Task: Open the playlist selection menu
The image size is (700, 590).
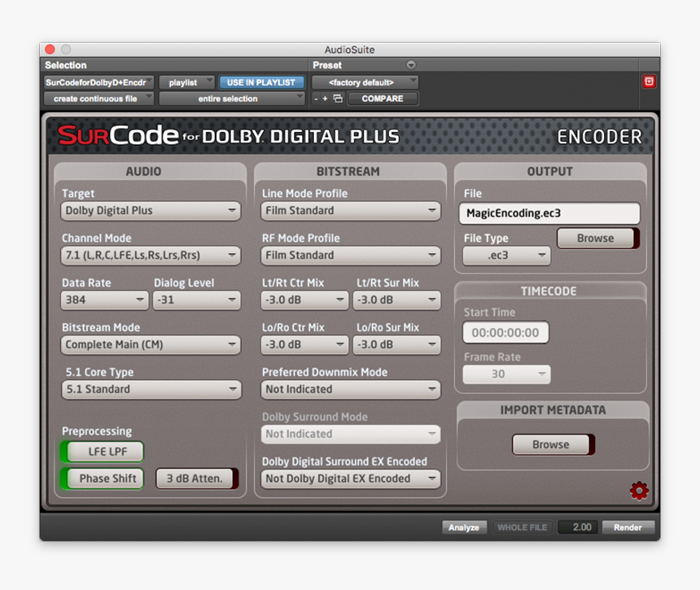Action: coord(187,82)
